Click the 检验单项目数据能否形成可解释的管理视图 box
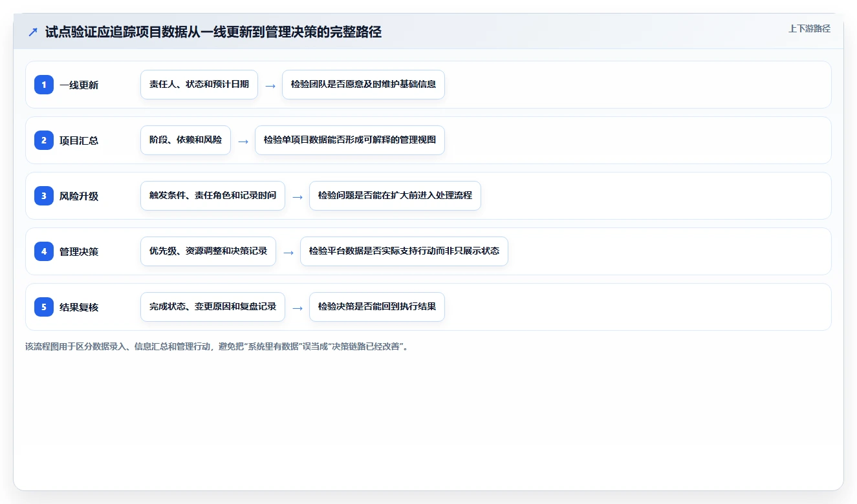Image resolution: width=857 pixels, height=504 pixels. point(350,140)
